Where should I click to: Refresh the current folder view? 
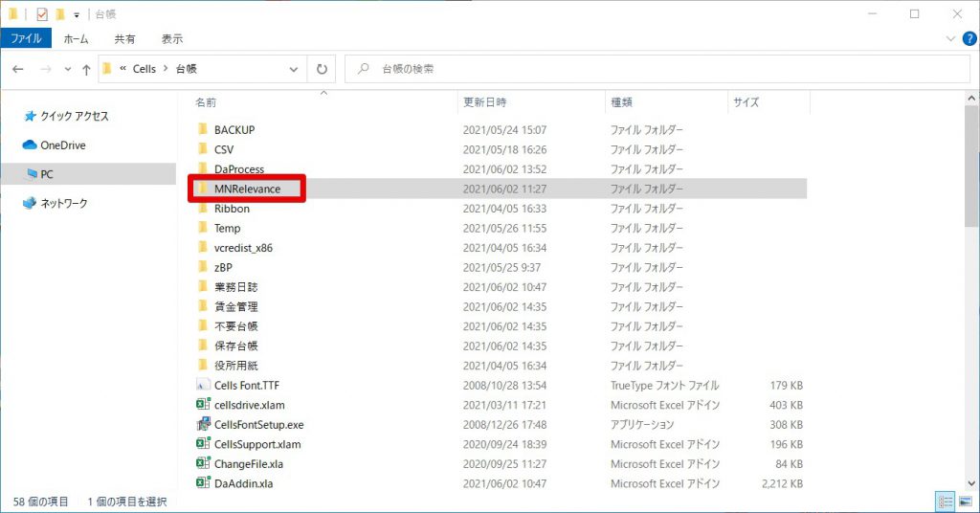click(322, 69)
